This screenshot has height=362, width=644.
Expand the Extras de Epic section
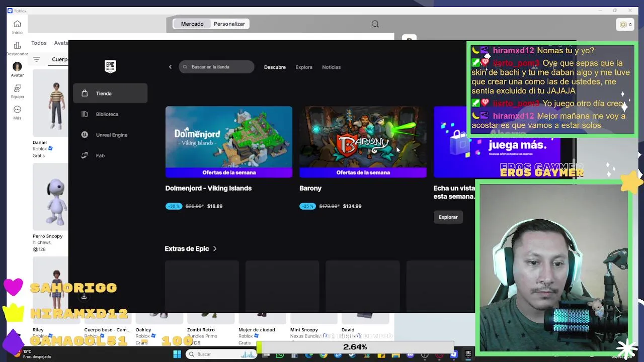point(191,249)
